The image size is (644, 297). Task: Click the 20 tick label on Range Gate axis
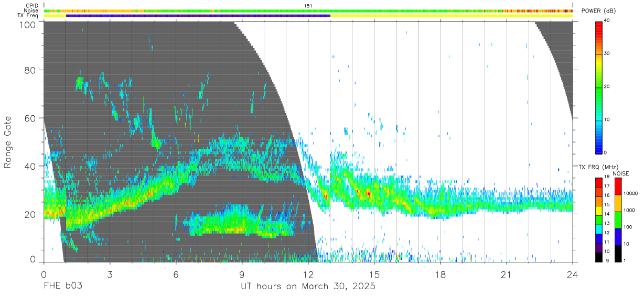pos(30,214)
